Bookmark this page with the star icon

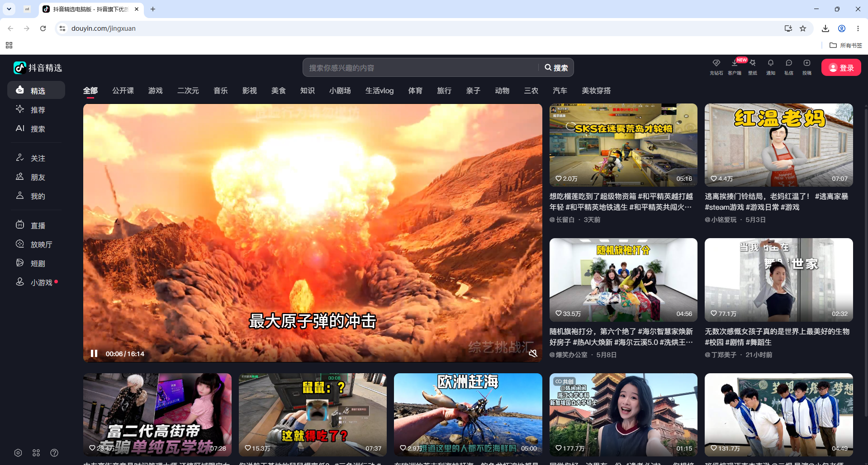(803, 28)
